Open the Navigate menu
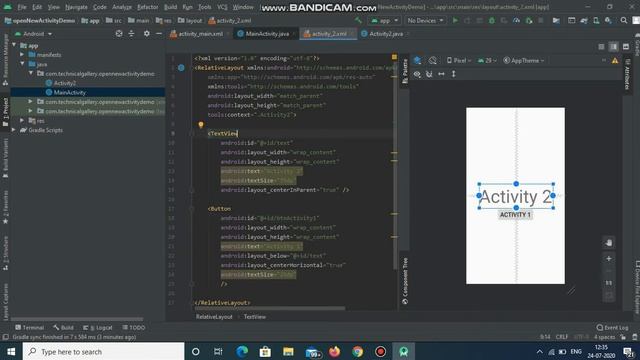Viewport: 640px width, 360px height. coord(76,7)
